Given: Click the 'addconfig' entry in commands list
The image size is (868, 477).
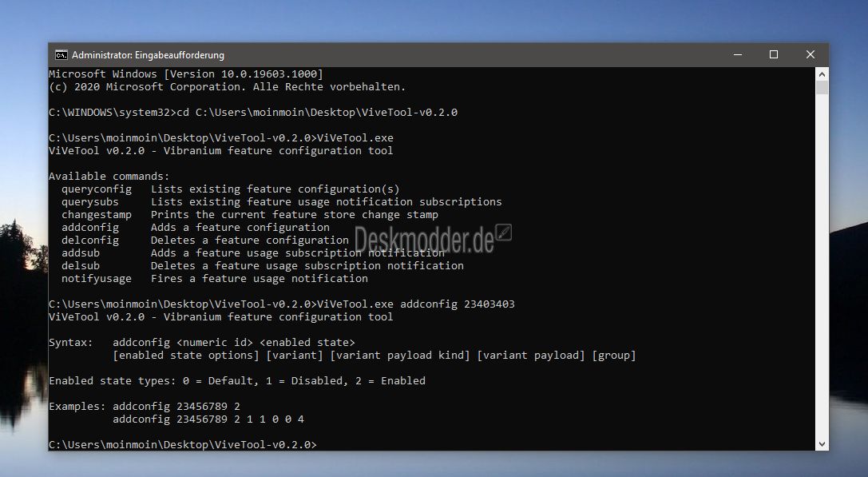Looking at the screenshot, I should click(89, 228).
